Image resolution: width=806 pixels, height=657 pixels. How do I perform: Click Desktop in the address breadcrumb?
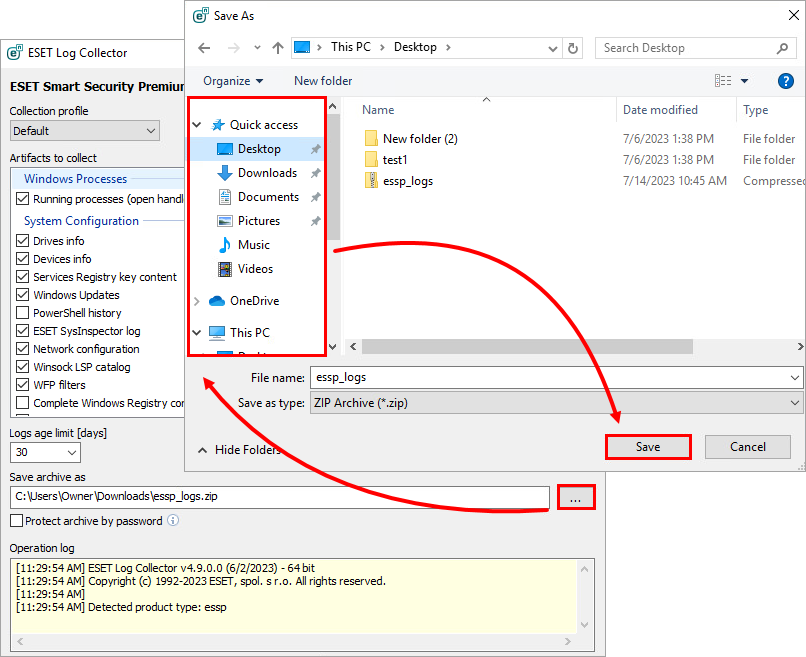(415, 47)
